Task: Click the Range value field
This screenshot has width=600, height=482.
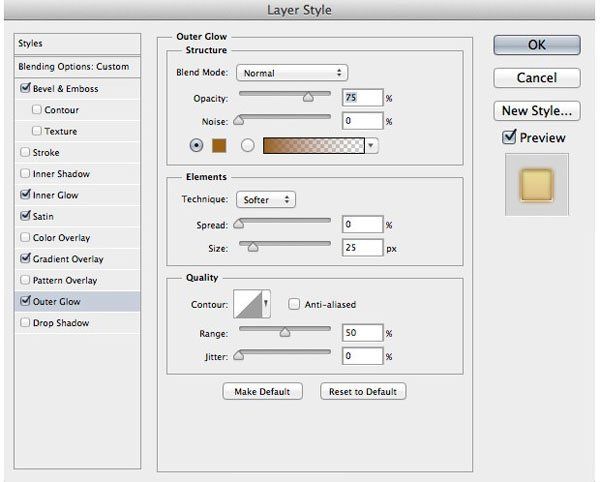Action: [362, 333]
